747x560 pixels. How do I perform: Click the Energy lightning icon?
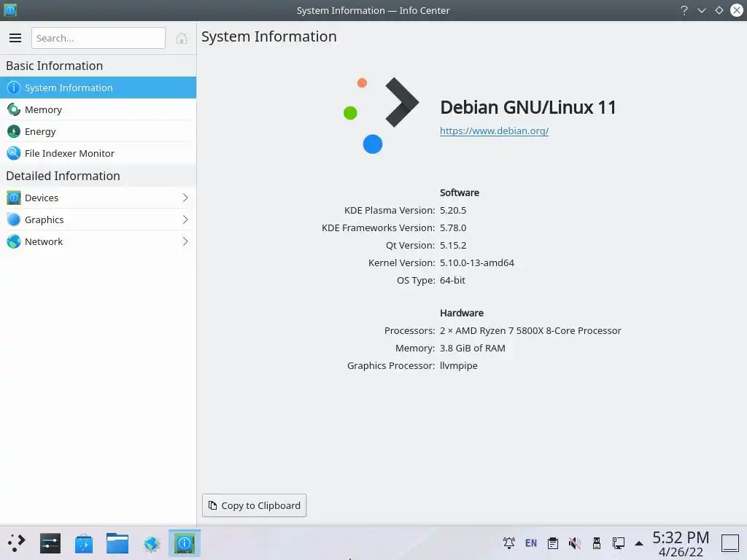(x=14, y=131)
